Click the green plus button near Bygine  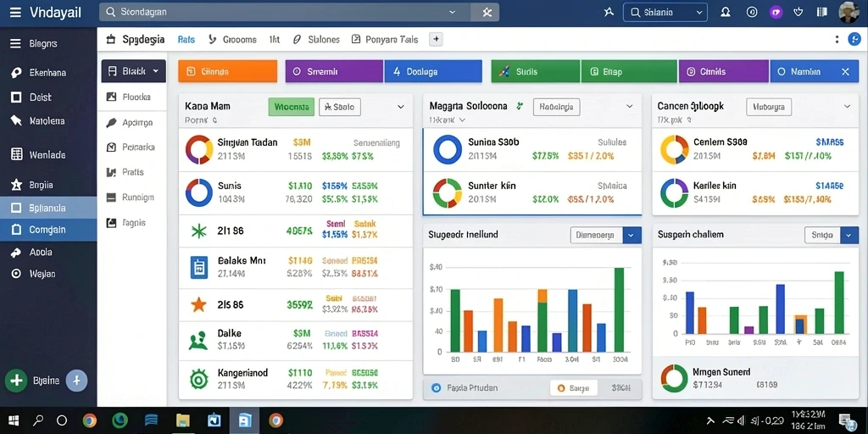(16, 381)
